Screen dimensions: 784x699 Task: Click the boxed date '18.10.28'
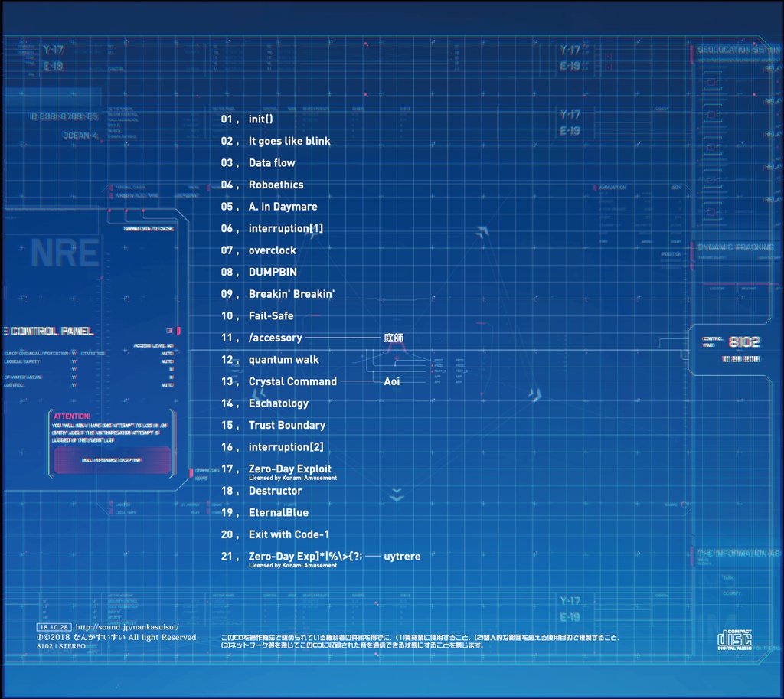(54, 627)
